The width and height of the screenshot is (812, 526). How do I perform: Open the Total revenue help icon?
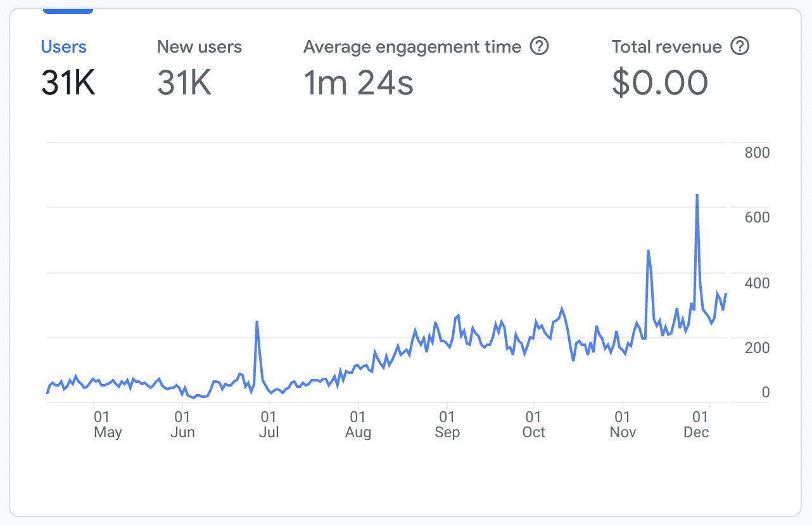coord(739,46)
